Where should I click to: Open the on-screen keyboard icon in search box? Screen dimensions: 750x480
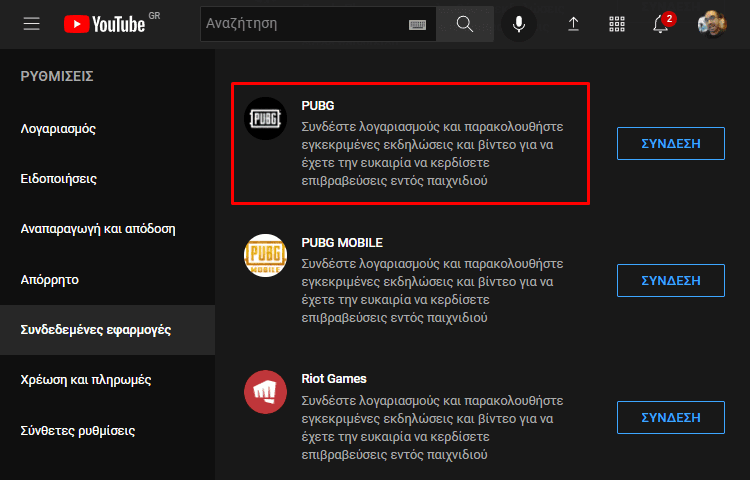[417, 24]
